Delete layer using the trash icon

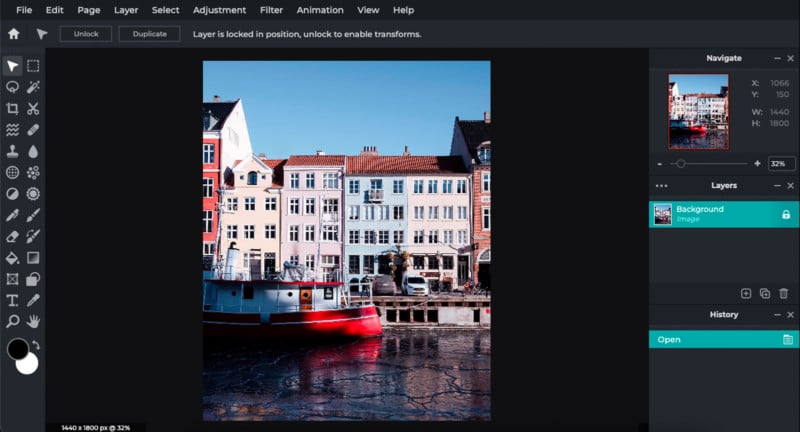pos(783,293)
